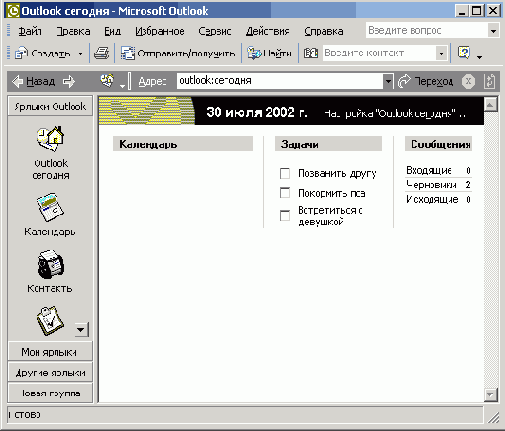
Task: Open the address bar dropdown list
Action: 388,81
